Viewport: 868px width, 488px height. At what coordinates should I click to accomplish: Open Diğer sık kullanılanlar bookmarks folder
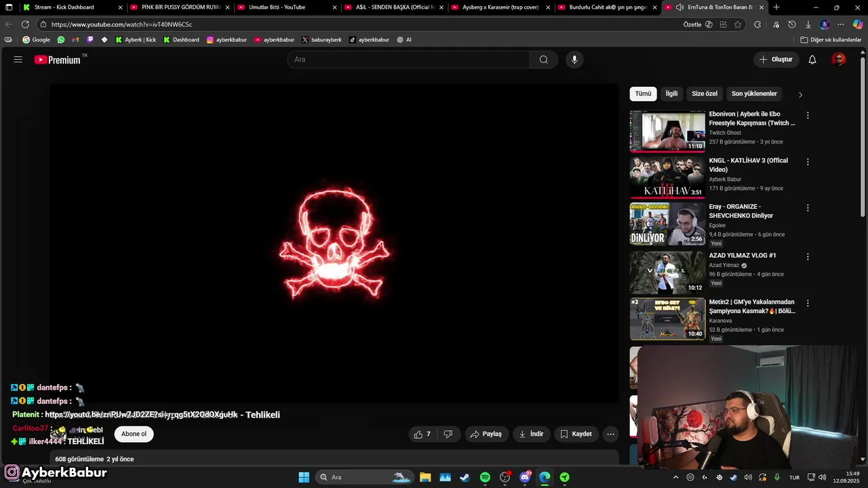[x=831, y=40]
